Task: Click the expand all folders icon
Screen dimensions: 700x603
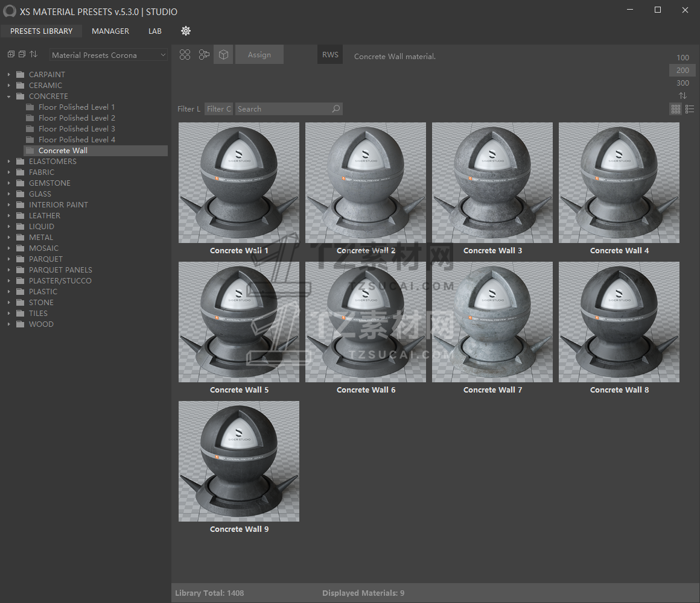Action: [11, 54]
